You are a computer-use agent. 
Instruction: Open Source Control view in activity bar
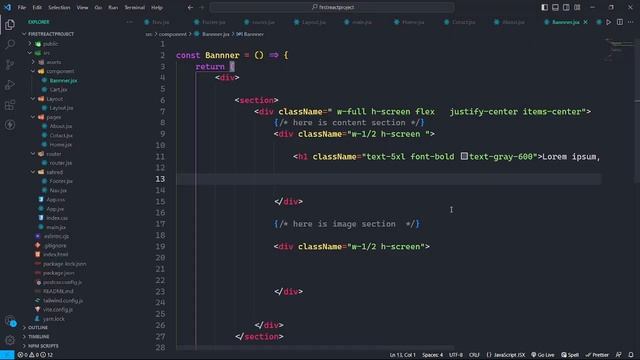click(10, 64)
